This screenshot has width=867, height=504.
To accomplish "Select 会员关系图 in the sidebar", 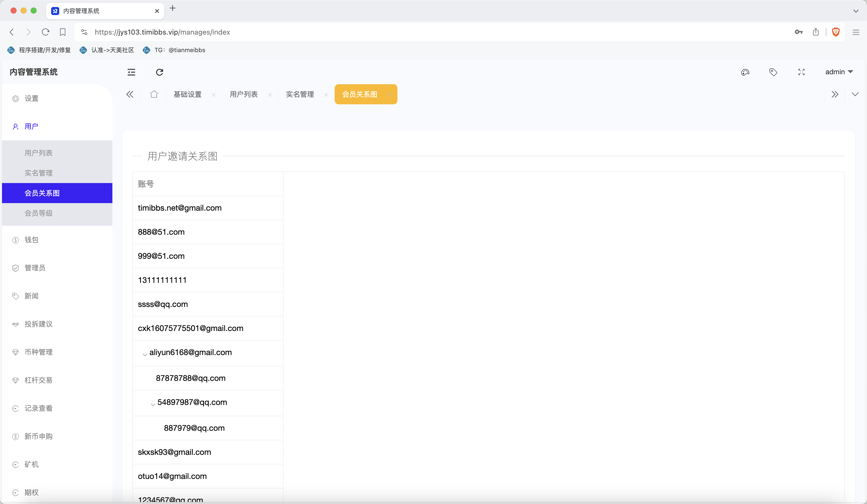I will (57, 193).
